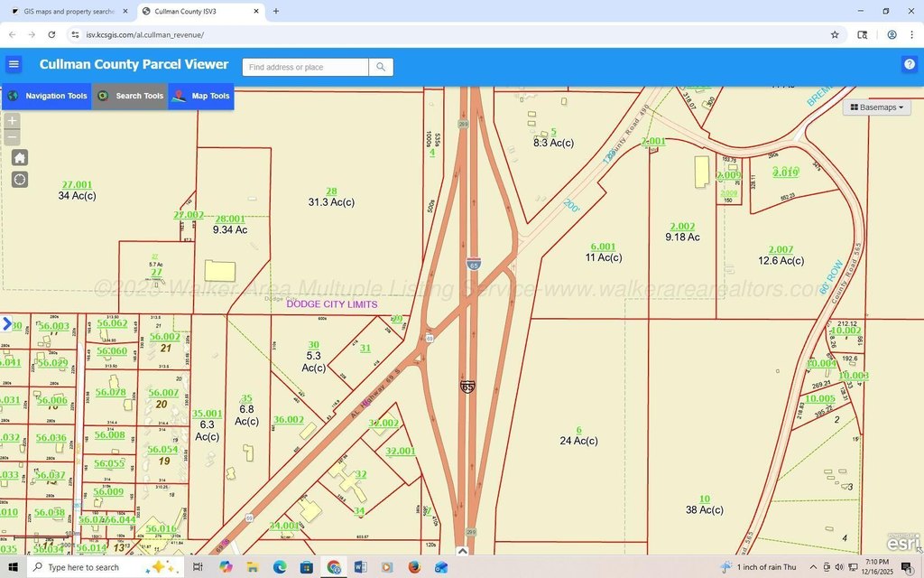
Task: Zoom in with the plus button
Action: tap(12, 120)
